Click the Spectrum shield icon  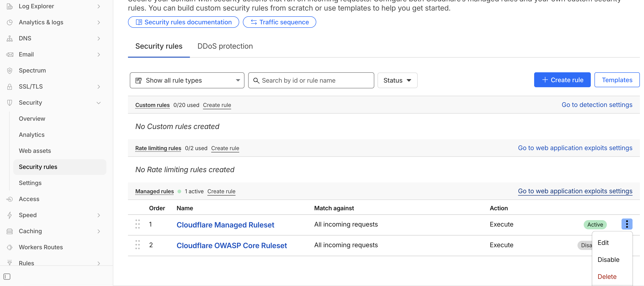pos(9,70)
